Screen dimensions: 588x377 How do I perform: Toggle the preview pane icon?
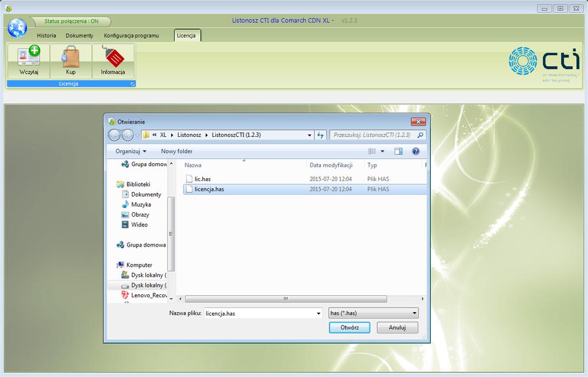(x=399, y=151)
